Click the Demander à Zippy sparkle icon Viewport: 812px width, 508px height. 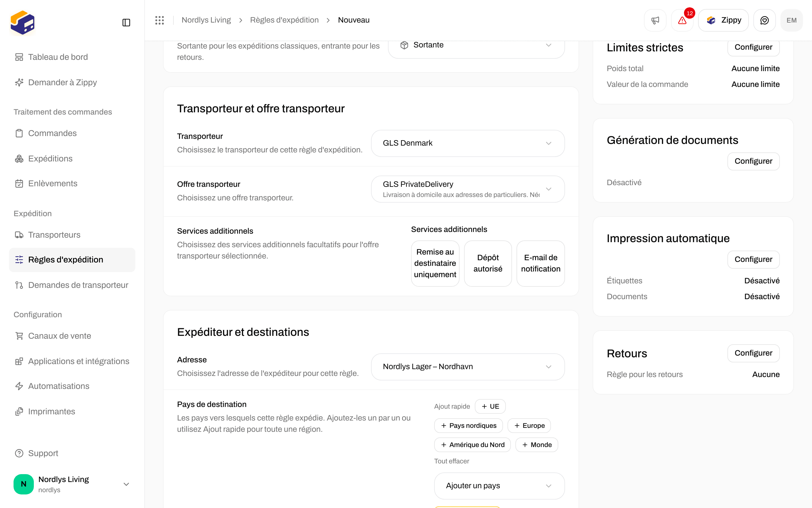coord(19,82)
